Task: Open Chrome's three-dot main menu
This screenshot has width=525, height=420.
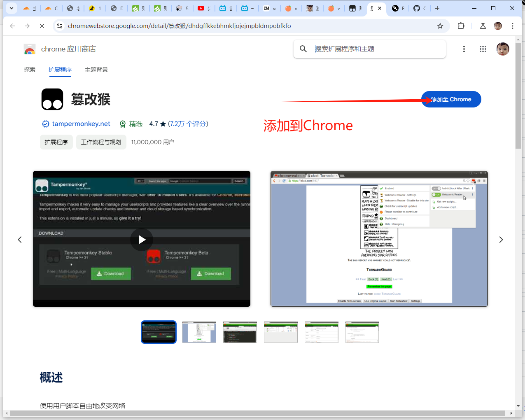Action: point(513,26)
